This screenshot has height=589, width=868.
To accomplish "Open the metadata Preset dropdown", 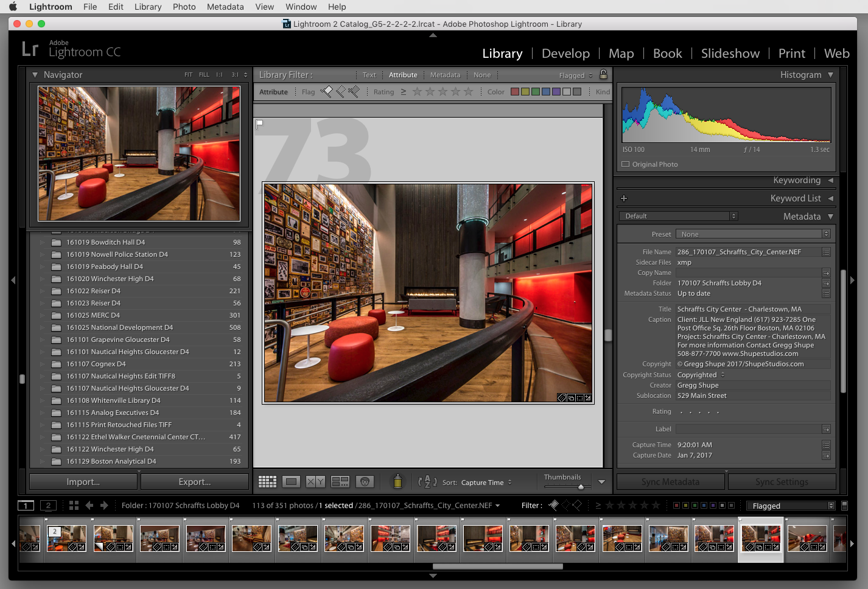I will tap(753, 234).
